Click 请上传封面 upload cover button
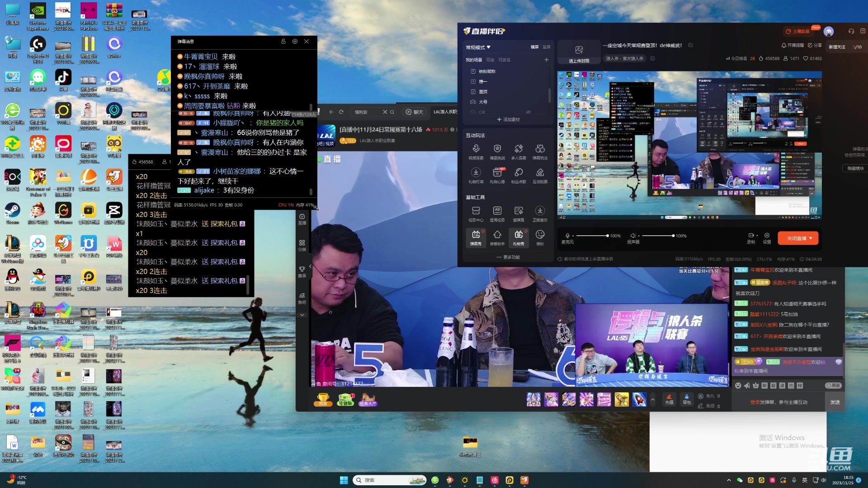This screenshot has height=488, width=868. 579,53
